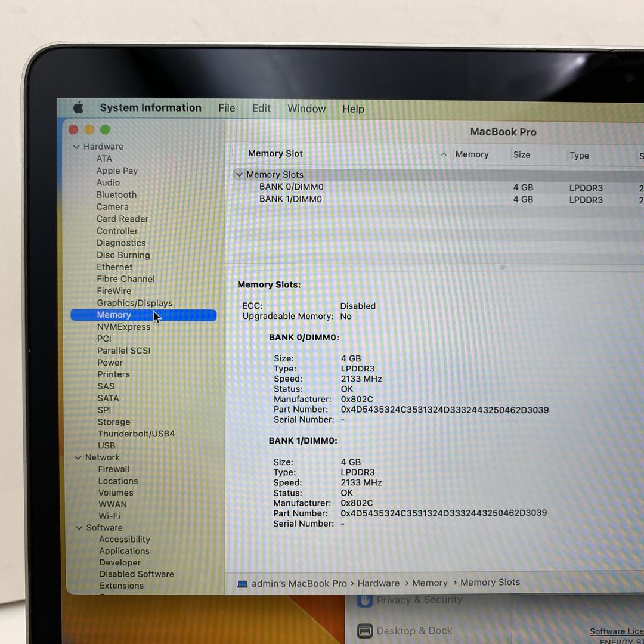Collapse the Network section in sidebar
644x644 pixels.
point(78,457)
